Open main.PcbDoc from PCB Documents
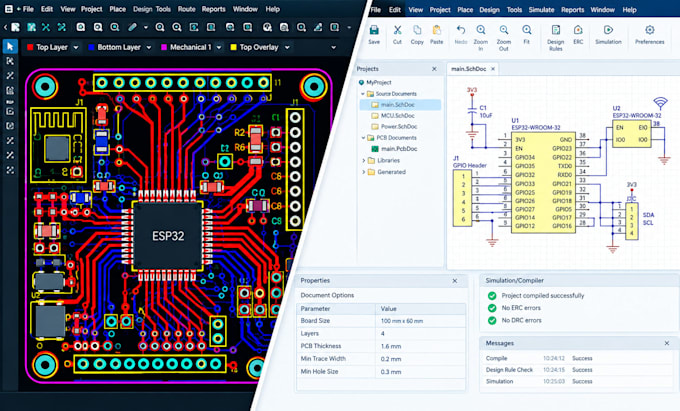680x411 pixels. 399,149
